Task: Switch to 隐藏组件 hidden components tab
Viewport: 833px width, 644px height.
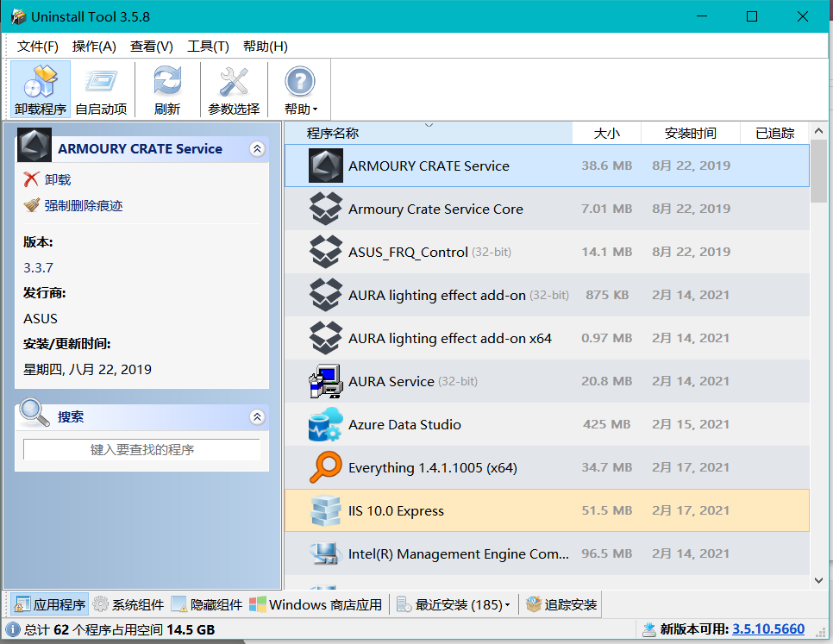Action: click(x=207, y=604)
